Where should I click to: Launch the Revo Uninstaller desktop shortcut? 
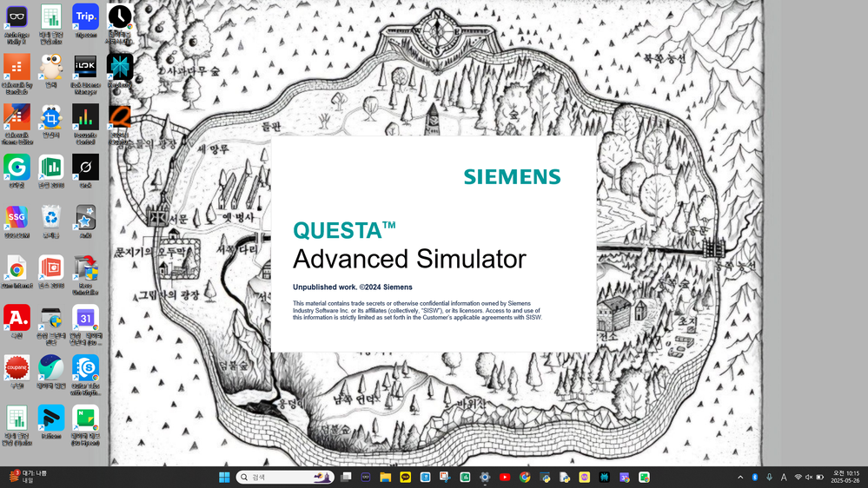[x=85, y=274]
